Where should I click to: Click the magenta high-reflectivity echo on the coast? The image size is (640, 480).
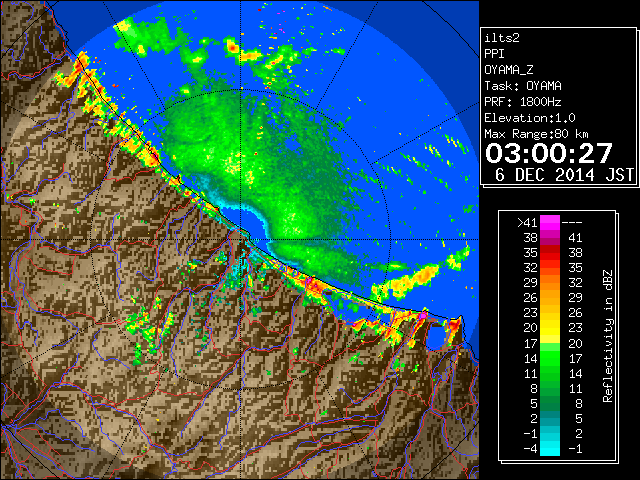coord(423,315)
